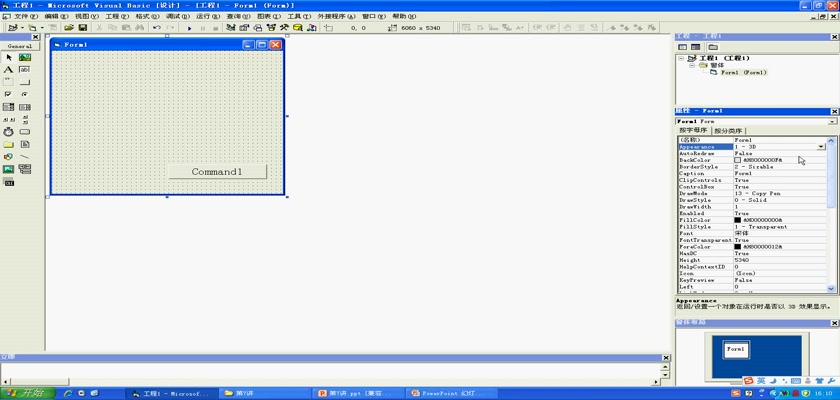Select the PictureBox tool in the toolbox

click(24, 58)
